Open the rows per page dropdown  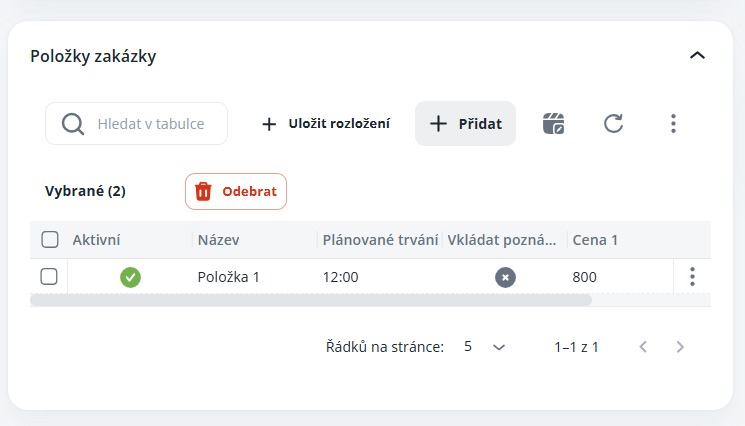[x=486, y=347]
